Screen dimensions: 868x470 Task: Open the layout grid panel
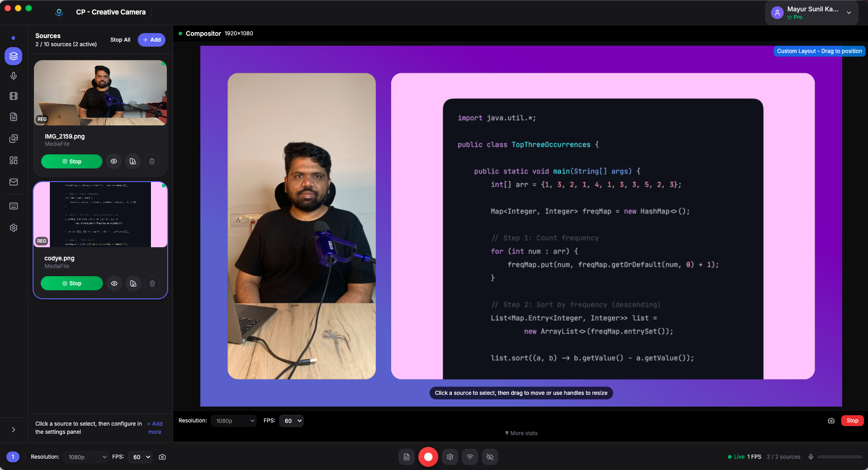click(14, 160)
